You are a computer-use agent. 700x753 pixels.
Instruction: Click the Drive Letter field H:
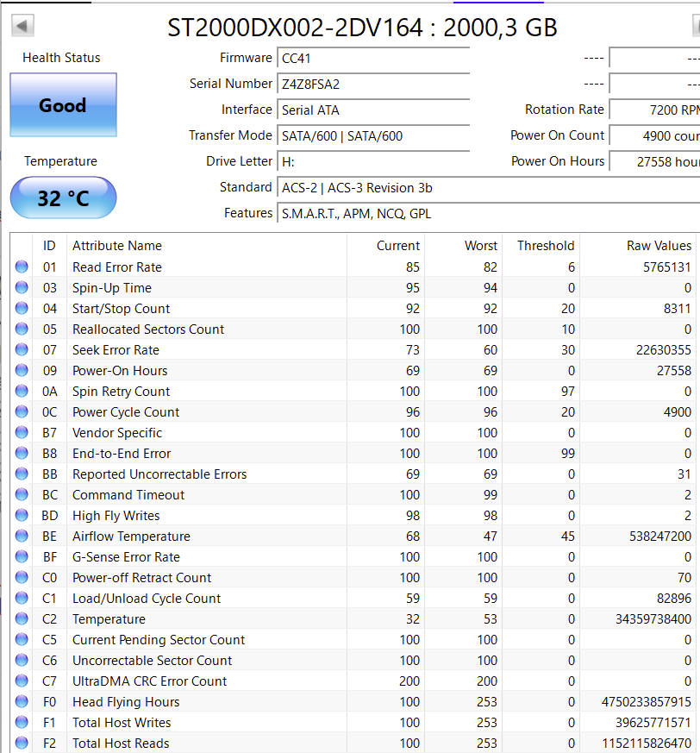(373, 162)
